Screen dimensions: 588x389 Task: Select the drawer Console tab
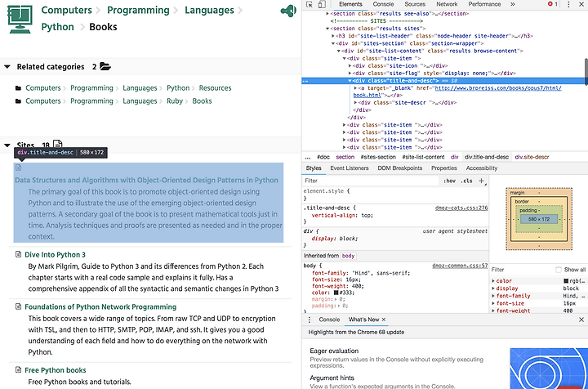329,320
